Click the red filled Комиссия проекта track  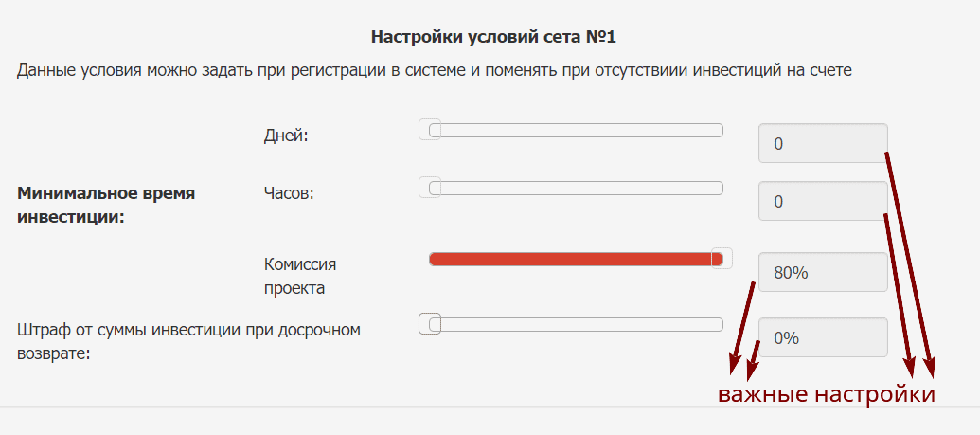568,259
